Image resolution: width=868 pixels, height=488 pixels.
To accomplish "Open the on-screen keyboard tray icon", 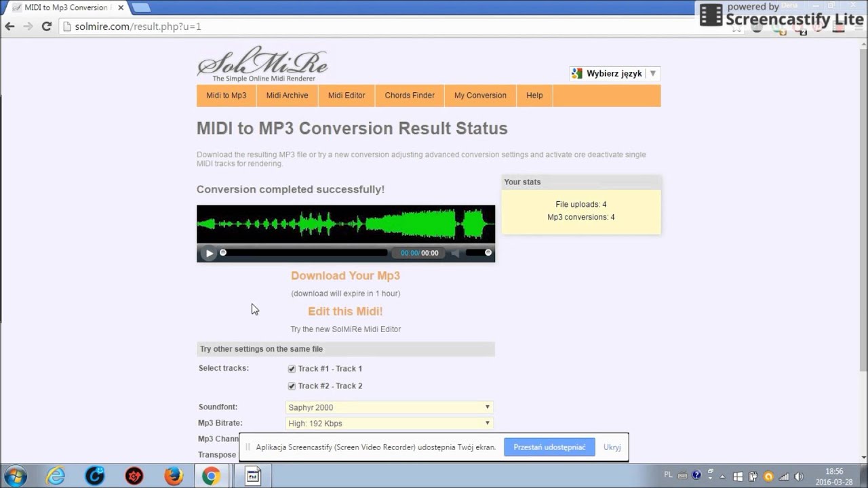I will coord(682,476).
